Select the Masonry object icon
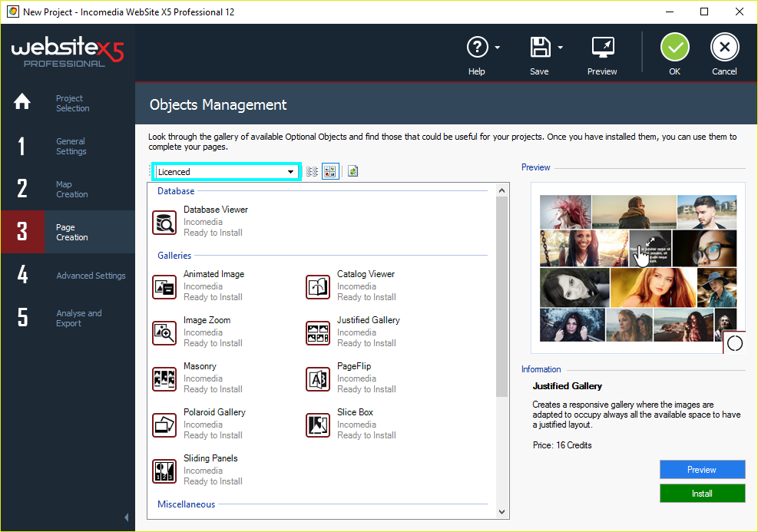Screen dimensions: 758x532 (164, 378)
